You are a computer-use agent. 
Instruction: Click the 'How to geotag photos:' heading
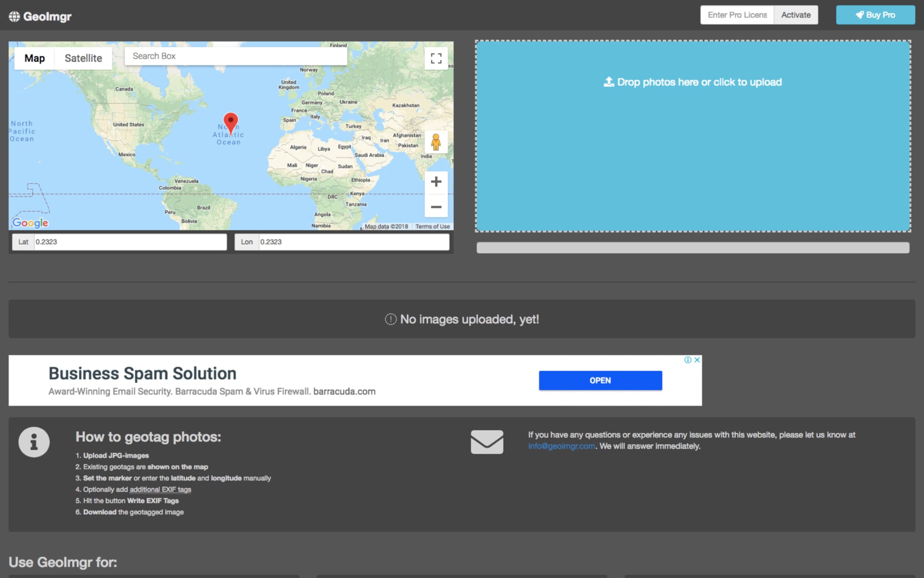click(x=148, y=437)
